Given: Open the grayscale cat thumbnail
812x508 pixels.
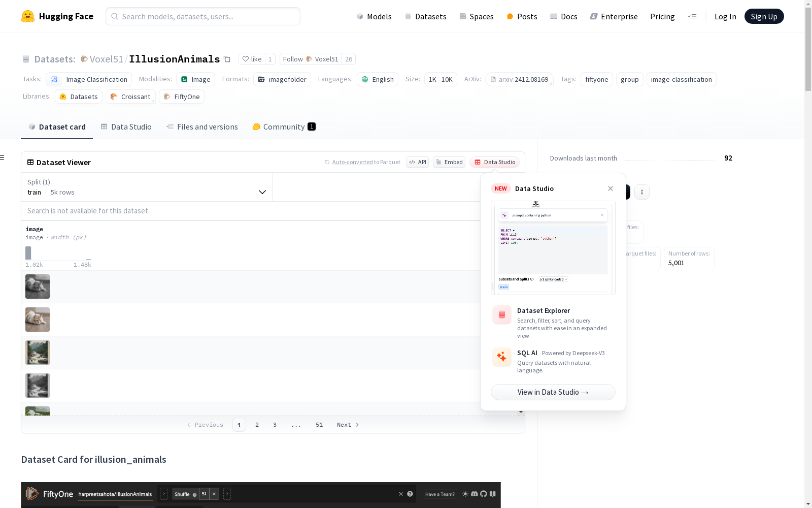Looking at the screenshot, I should tap(38, 287).
